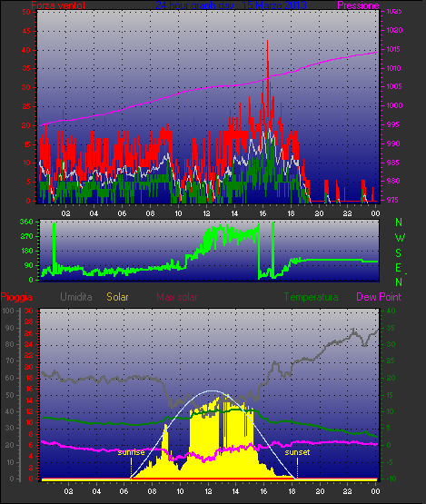The image size is (426, 504).
Task: Select the Umidita legend label
Action: click(x=76, y=297)
